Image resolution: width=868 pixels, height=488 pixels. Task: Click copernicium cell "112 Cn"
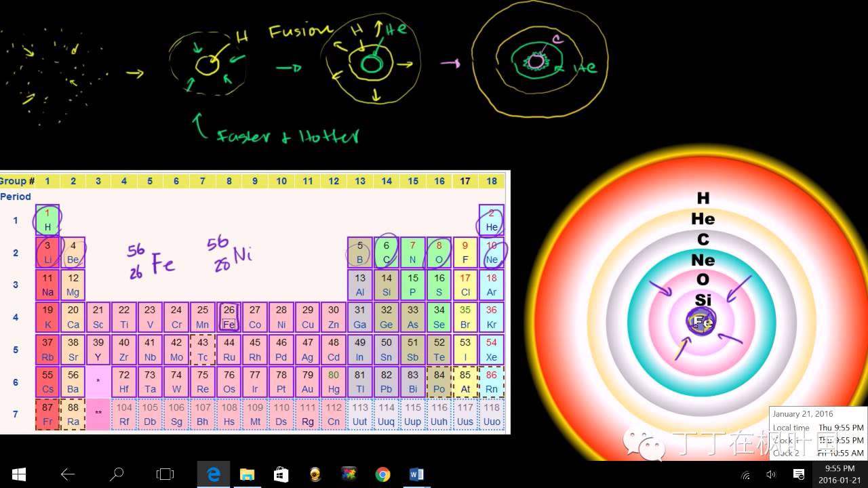[334, 415]
